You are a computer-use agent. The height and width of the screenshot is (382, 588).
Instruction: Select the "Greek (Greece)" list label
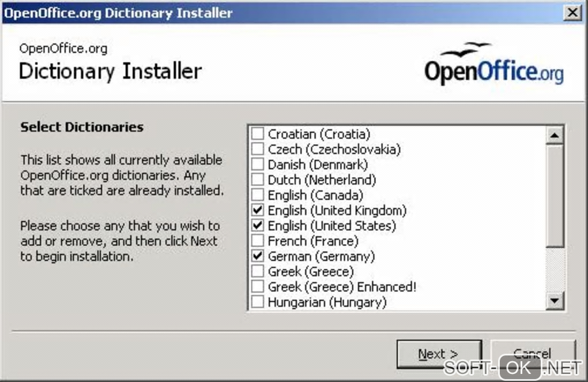click(311, 271)
